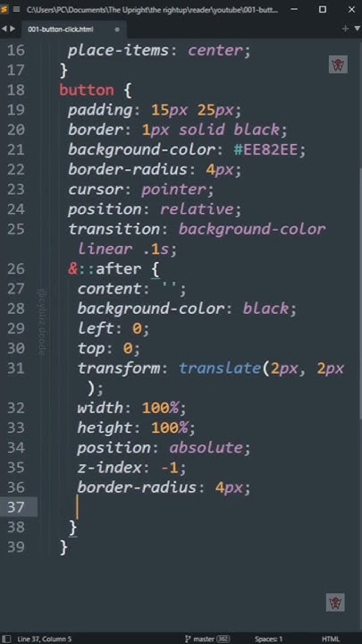
Task: Click the git branch icon beside master
Action: tap(188, 639)
